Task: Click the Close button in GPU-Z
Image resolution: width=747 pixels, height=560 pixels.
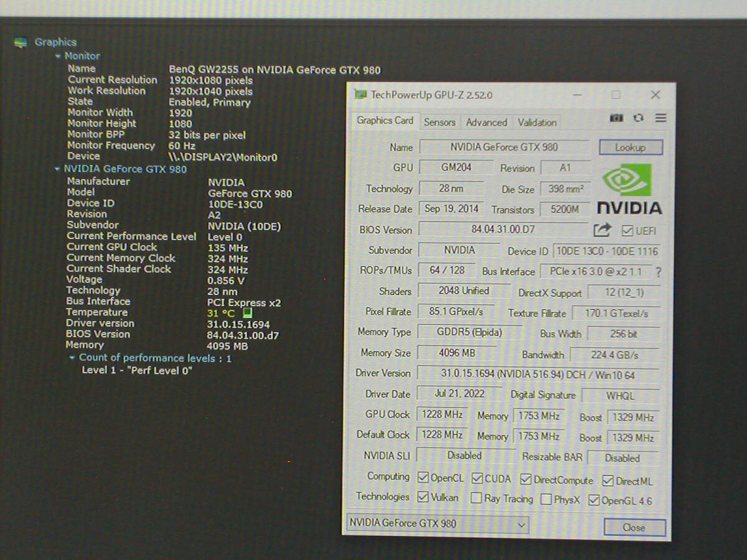Action: tap(634, 528)
